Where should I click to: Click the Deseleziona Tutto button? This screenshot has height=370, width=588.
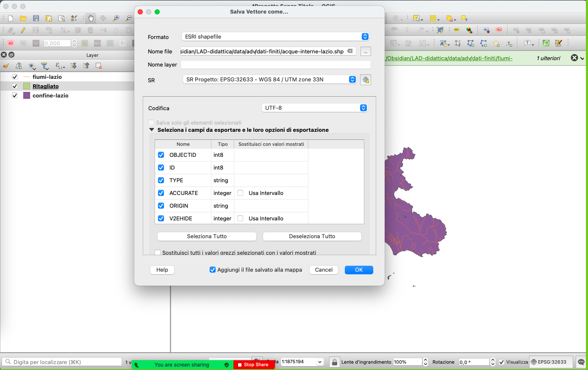pyautogui.click(x=312, y=236)
